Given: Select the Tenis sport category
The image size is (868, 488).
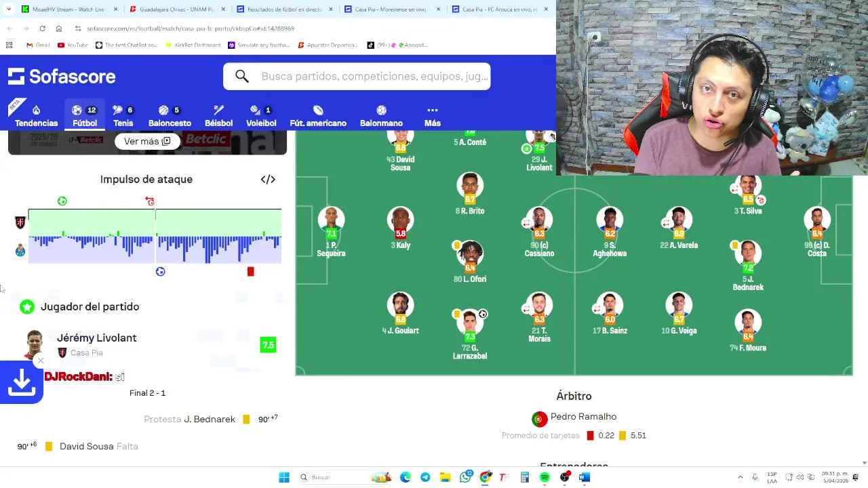Looking at the screenshot, I should tap(123, 116).
